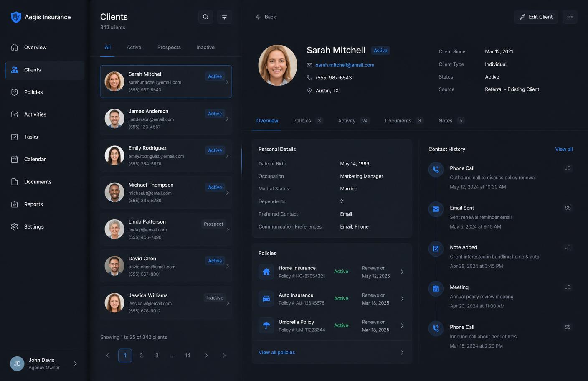
Task: Select the Clients item in sidebar
Action: click(45, 70)
